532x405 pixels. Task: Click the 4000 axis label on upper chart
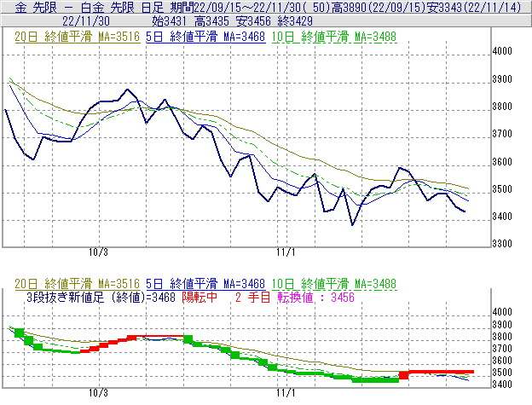click(502, 51)
